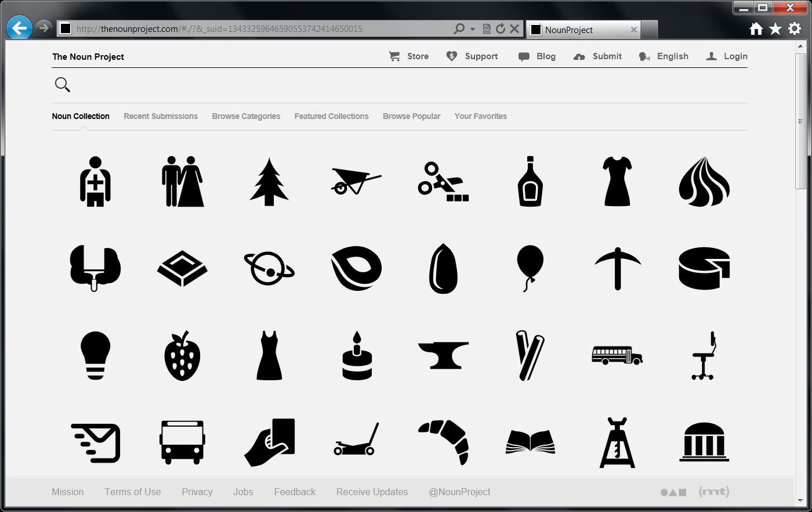Open the front-view bus icon

pyautogui.click(x=182, y=442)
